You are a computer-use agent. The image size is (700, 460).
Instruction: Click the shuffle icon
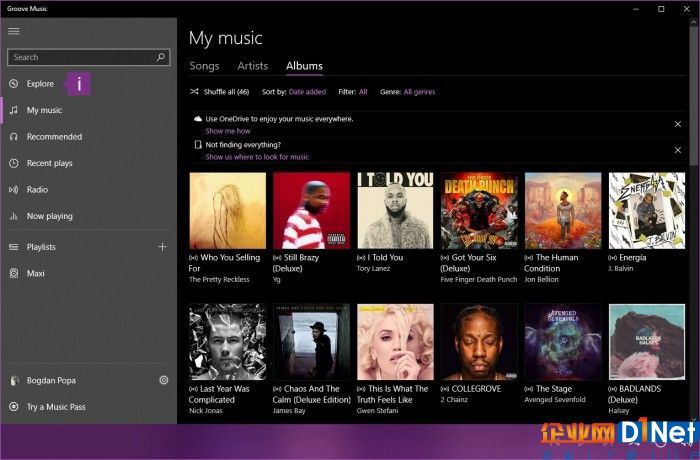pyautogui.click(x=194, y=92)
